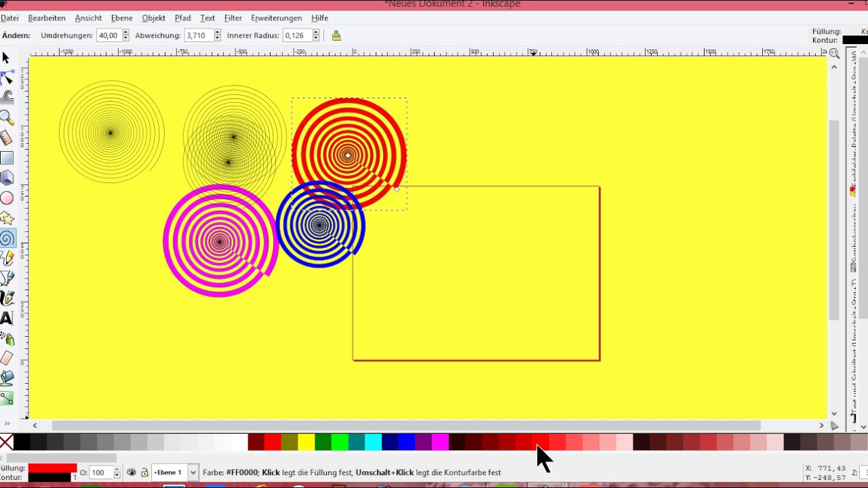Toggle current layer visibility eye
Screen dimensions: 868x488
click(x=132, y=472)
